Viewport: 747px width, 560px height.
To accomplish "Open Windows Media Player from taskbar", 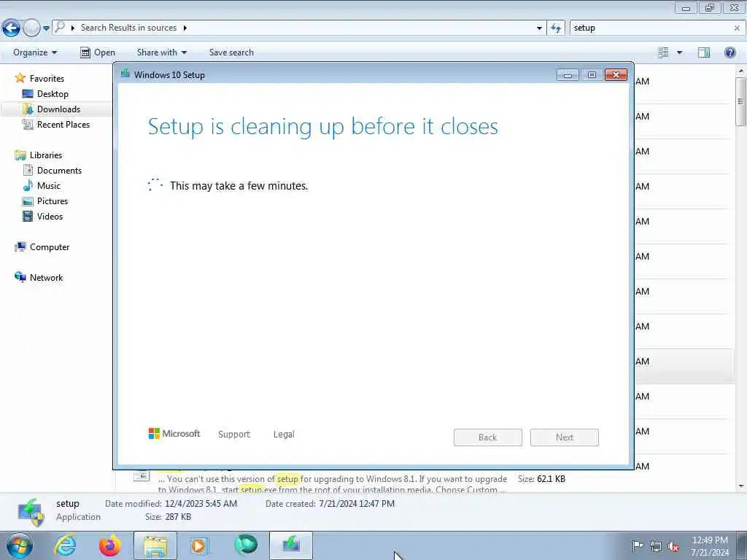I will 200,545.
